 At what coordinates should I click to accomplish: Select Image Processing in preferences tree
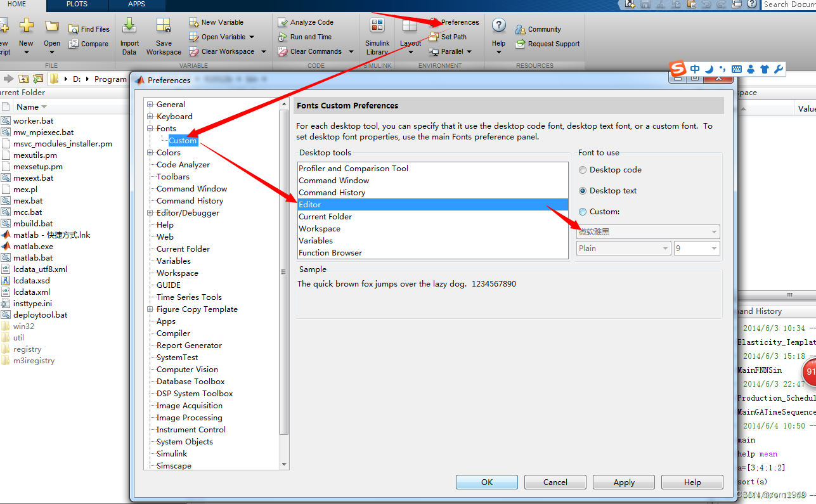pyautogui.click(x=190, y=418)
